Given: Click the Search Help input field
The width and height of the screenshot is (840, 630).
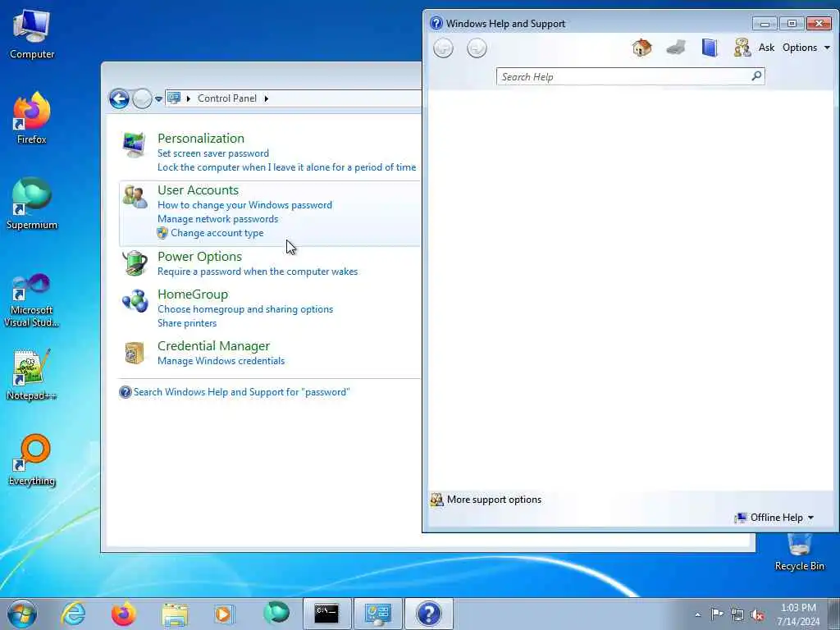Looking at the screenshot, I should [x=623, y=76].
